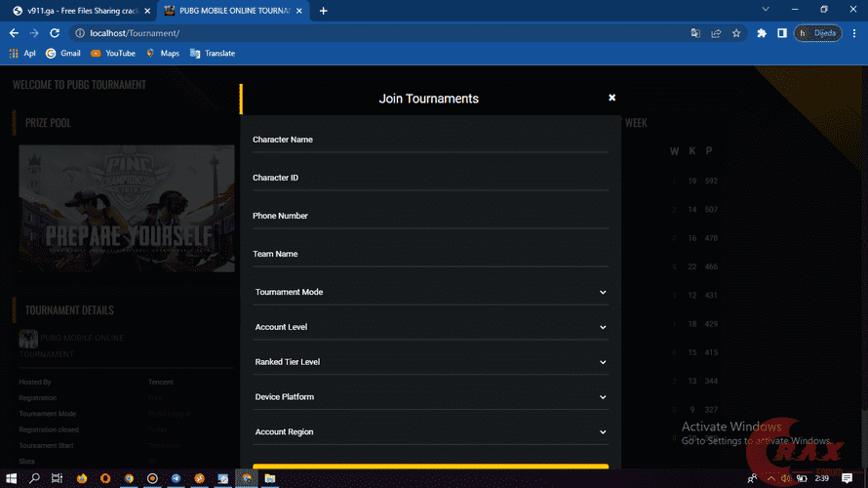868x488 pixels.
Task: Bookmark this tab with the star
Action: 736,33
